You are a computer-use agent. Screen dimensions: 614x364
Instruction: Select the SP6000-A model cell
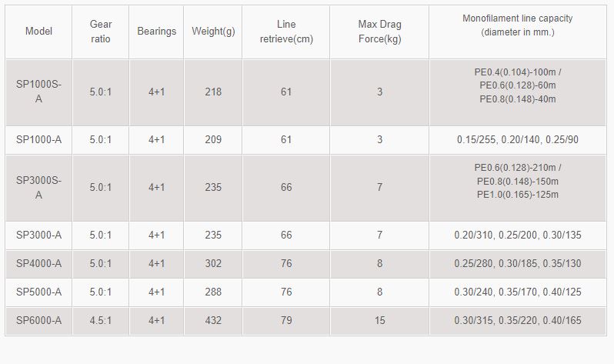click(38, 321)
